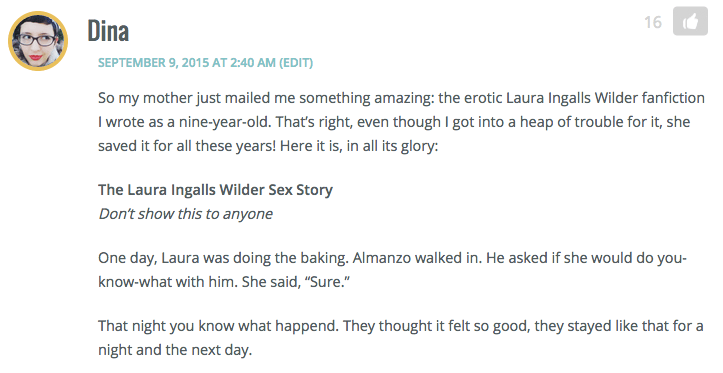723x373 pixels.
Task: Click the like count number 16
Action: pyautogui.click(x=653, y=22)
